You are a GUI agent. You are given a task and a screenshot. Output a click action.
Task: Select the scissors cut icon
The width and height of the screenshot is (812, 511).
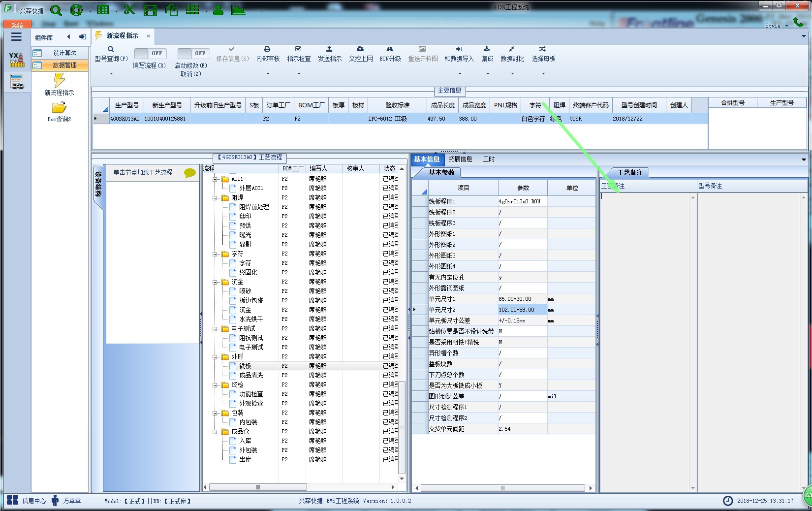click(x=129, y=9)
